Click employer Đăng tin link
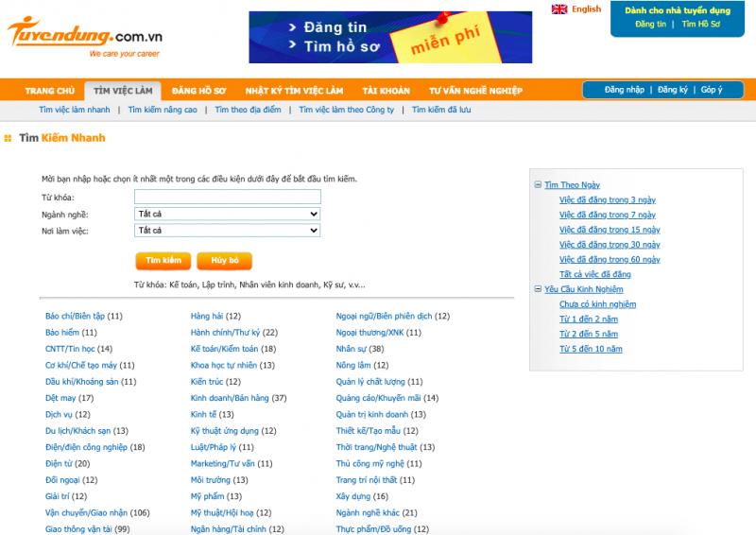The image size is (756, 535). pyautogui.click(x=650, y=25)
